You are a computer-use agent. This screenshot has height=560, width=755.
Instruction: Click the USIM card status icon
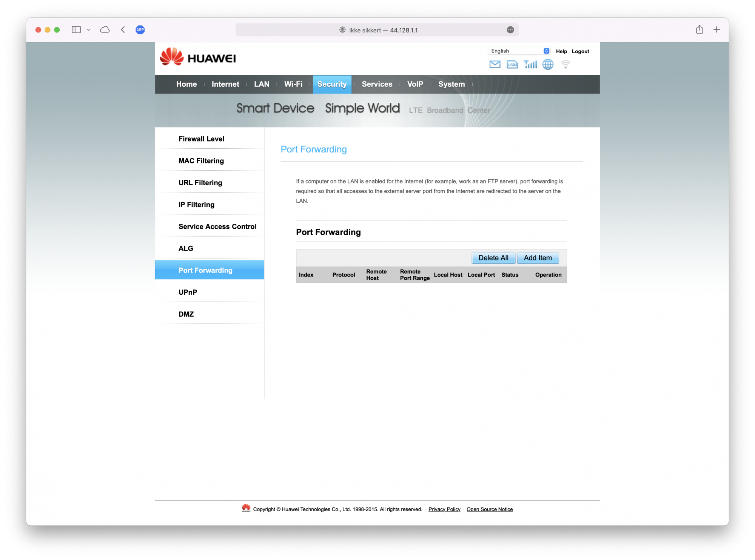(x=512, y=65)
